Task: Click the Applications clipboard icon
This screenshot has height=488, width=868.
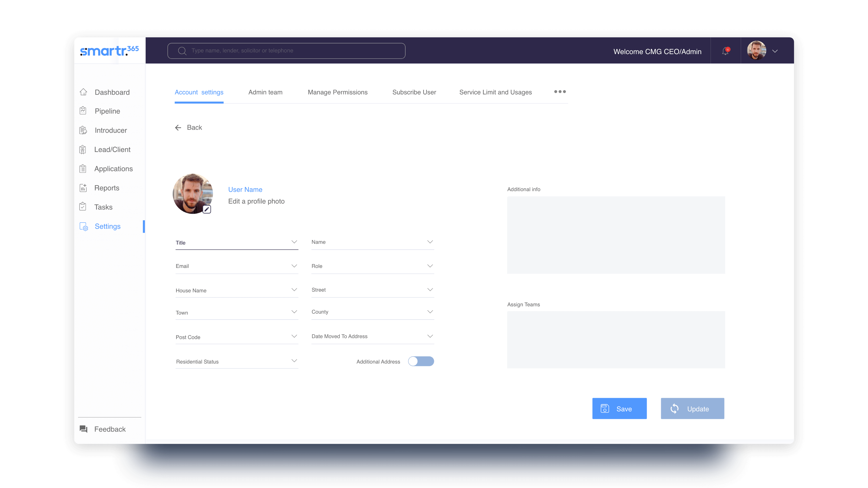Action: click(x=83, y=169)
